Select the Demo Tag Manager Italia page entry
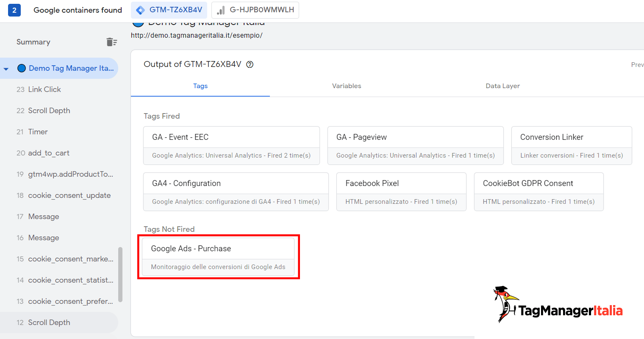 pyautogui.click(x=59, y=68)
